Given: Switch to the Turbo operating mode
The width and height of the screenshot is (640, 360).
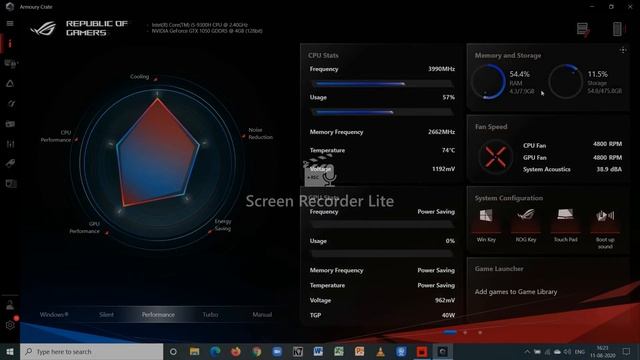Looking at the screenshot, I should 210,315.
